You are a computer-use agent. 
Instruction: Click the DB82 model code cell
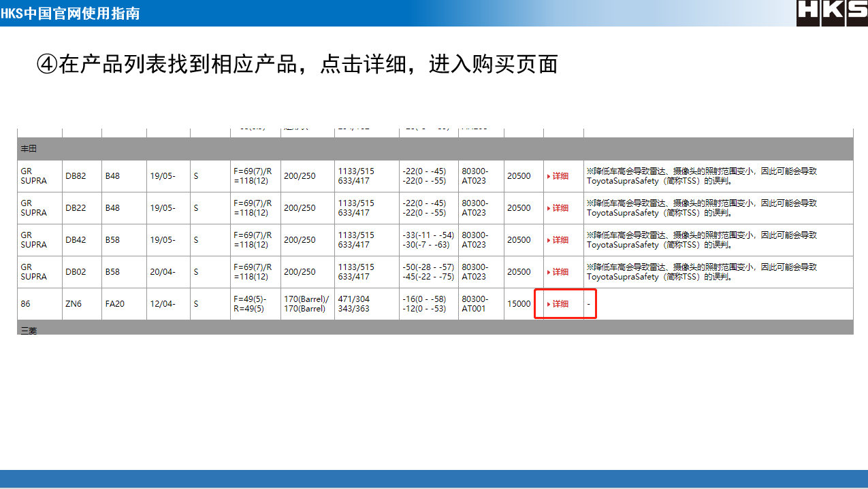(x=76, y=176)
